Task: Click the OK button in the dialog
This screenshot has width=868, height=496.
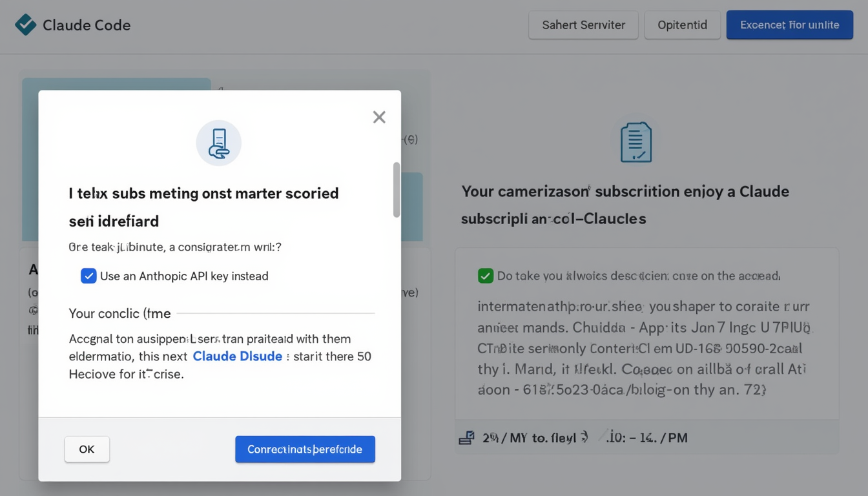Action: (87, 449)
